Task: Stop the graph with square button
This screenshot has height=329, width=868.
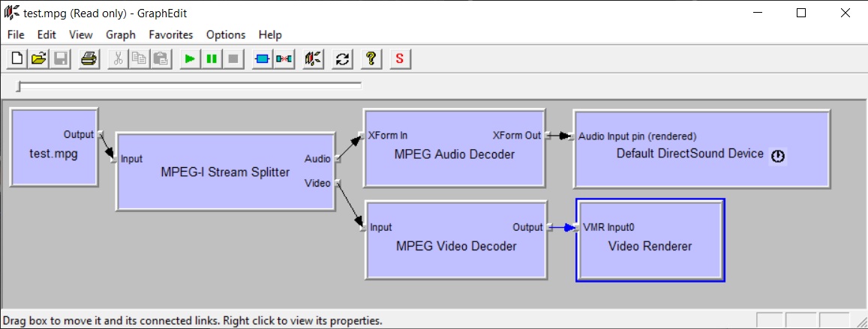Action: pyautogui.click(x=233, y=58)
